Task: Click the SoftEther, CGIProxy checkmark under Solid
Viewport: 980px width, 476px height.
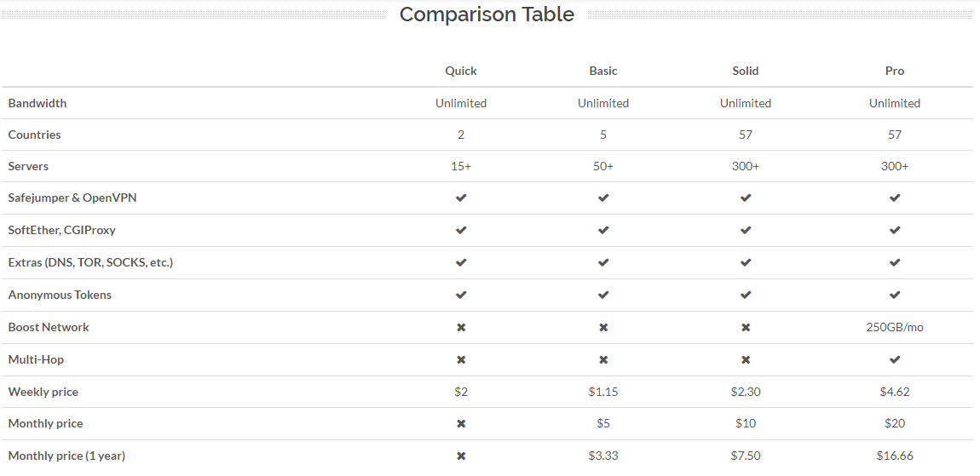Action: coord(745,230)
